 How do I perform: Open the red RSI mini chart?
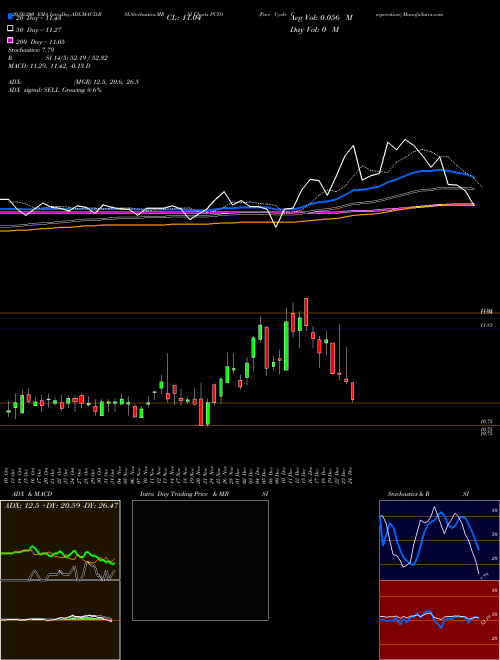tap(439, 620)
